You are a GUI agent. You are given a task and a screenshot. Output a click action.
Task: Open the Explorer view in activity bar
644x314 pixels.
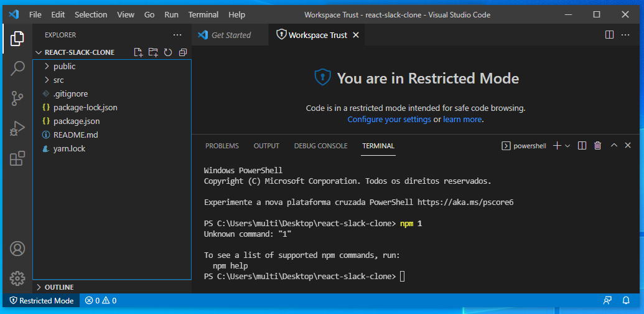coord(17,39)
